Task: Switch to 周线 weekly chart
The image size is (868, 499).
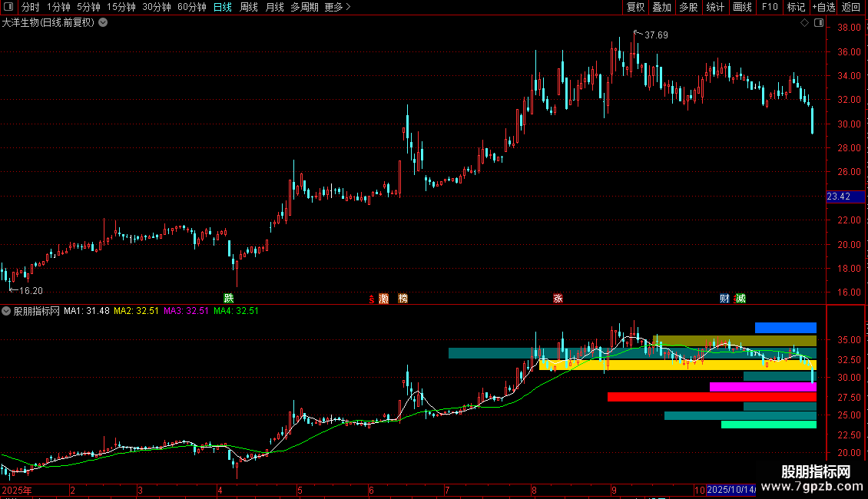Action: 249,7
